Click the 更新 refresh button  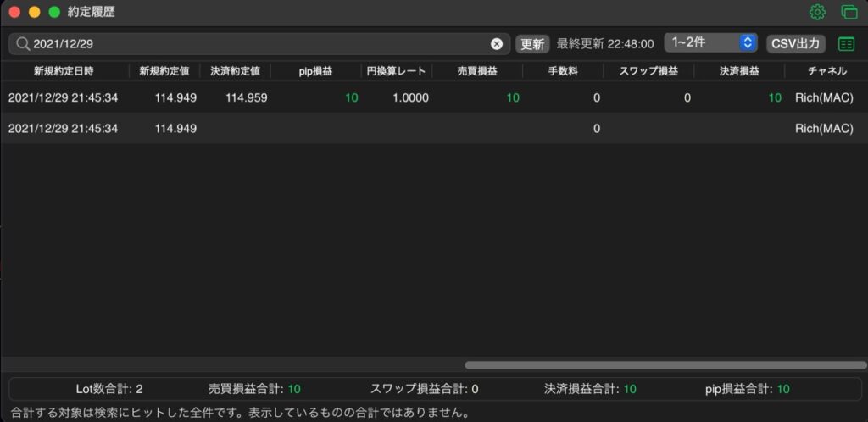532,44
